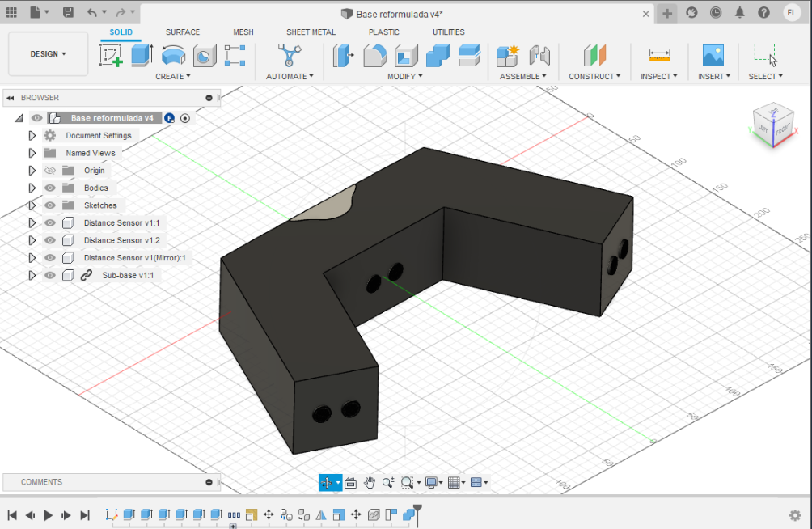Image resolution: width=812 pixels, height=529 pixels.
Task: Hide Sub-base v1:1 component
Action: (x=49, y=276)
